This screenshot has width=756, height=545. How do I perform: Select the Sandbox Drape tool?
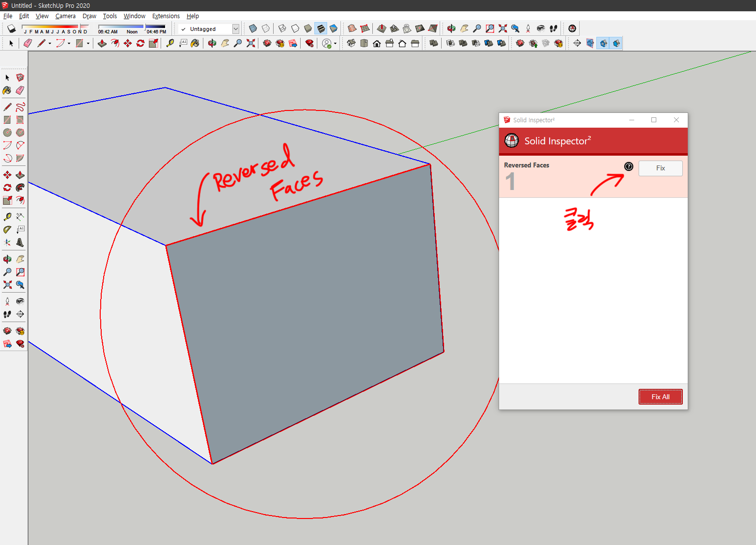(407, 28)
